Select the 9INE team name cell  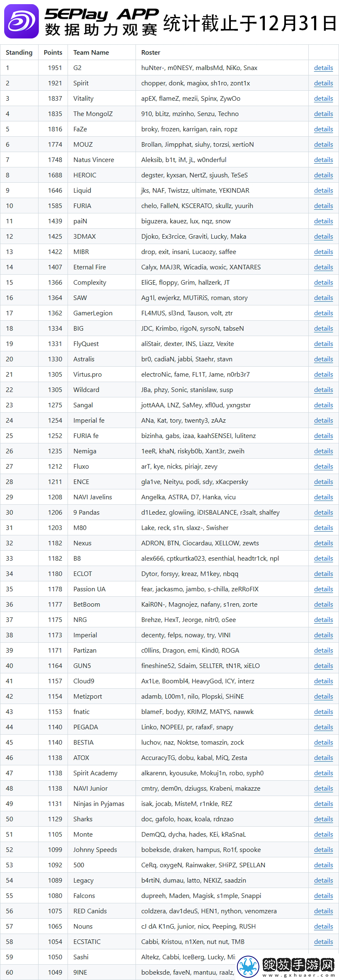(x=102, y=973)
